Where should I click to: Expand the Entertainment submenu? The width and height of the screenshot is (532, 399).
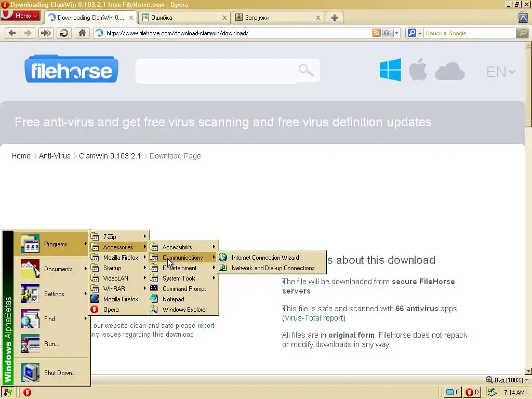[183, 268]
